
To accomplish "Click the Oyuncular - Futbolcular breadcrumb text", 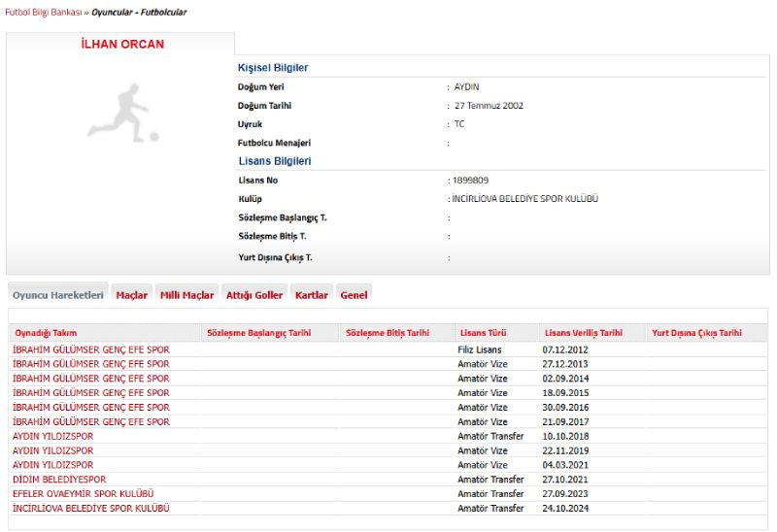I will point(139,13).
